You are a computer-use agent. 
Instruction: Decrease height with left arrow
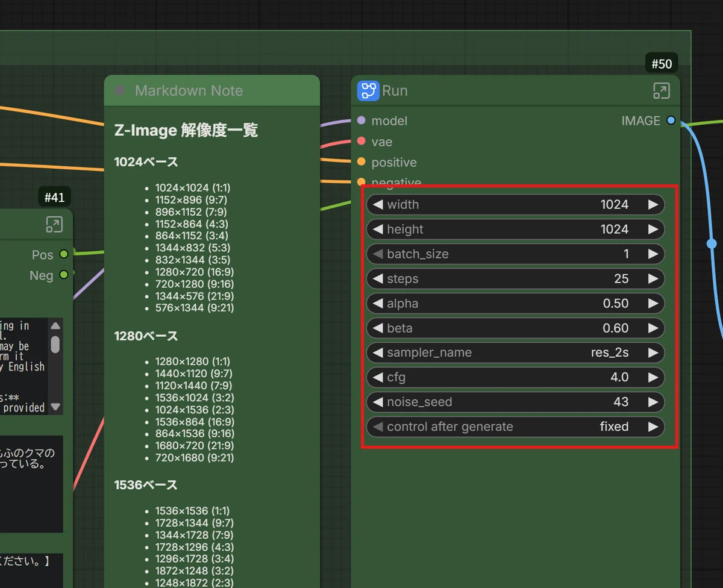377,229
